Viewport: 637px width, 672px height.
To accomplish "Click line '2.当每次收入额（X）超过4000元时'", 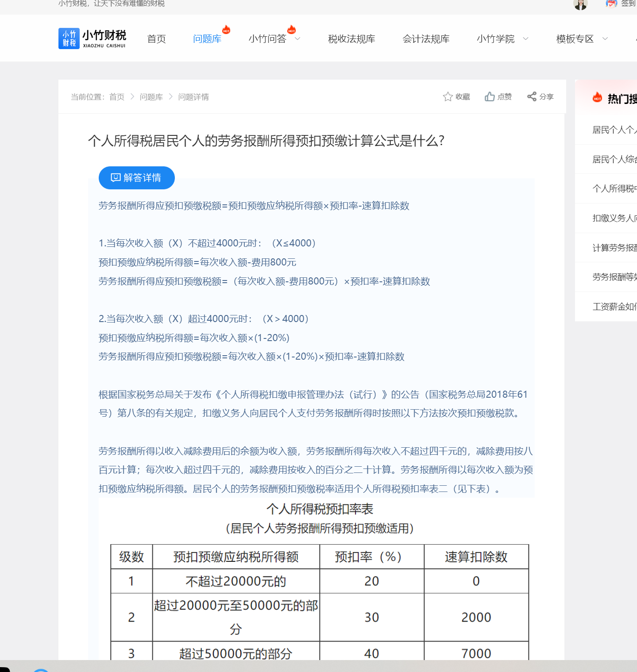I will point(204,319).
